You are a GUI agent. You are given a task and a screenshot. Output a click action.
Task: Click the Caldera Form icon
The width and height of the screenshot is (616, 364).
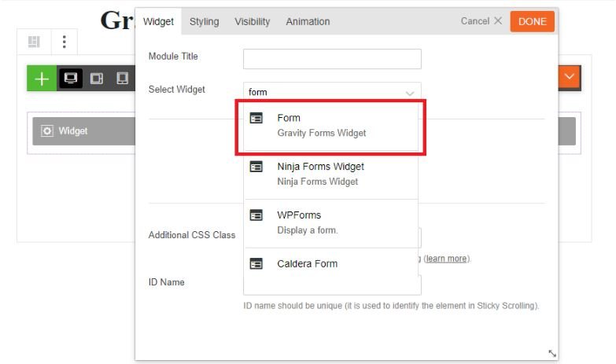coord(256,263)
